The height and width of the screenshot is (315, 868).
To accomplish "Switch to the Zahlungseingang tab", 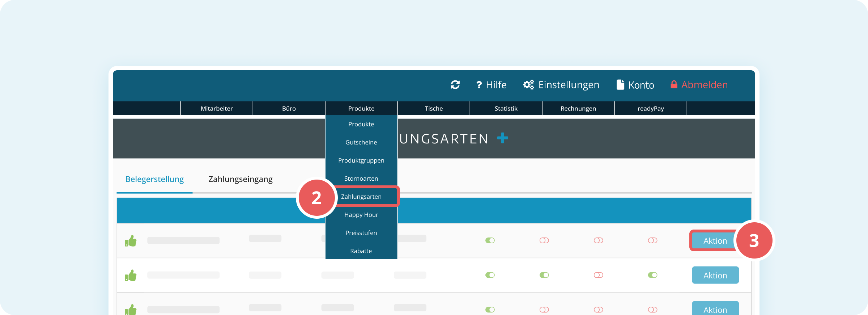I will pyautogui.click(x=241, y=179).
